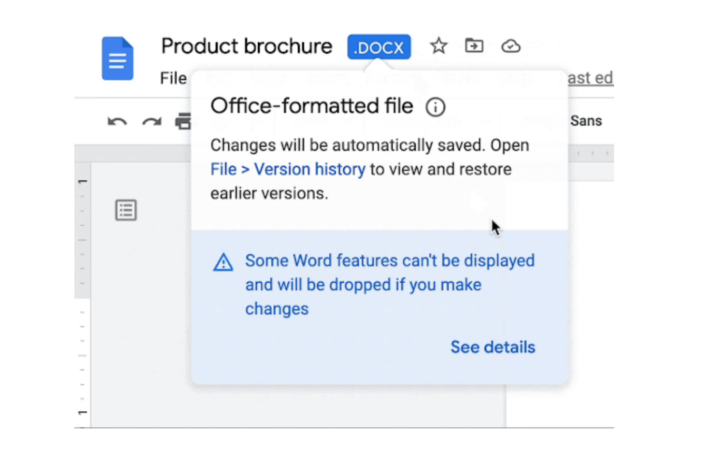
Task: Open the File menu
Action: point(173,78)
